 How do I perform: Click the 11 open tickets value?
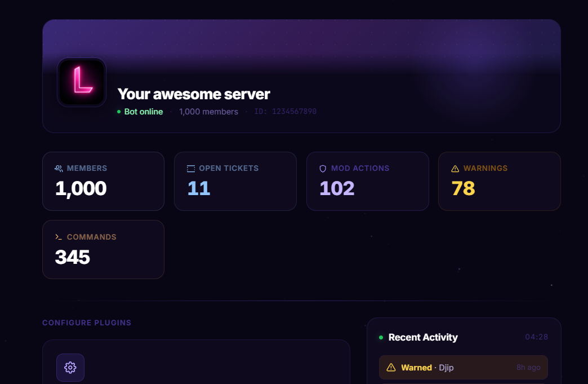click(x=199, y=188)
